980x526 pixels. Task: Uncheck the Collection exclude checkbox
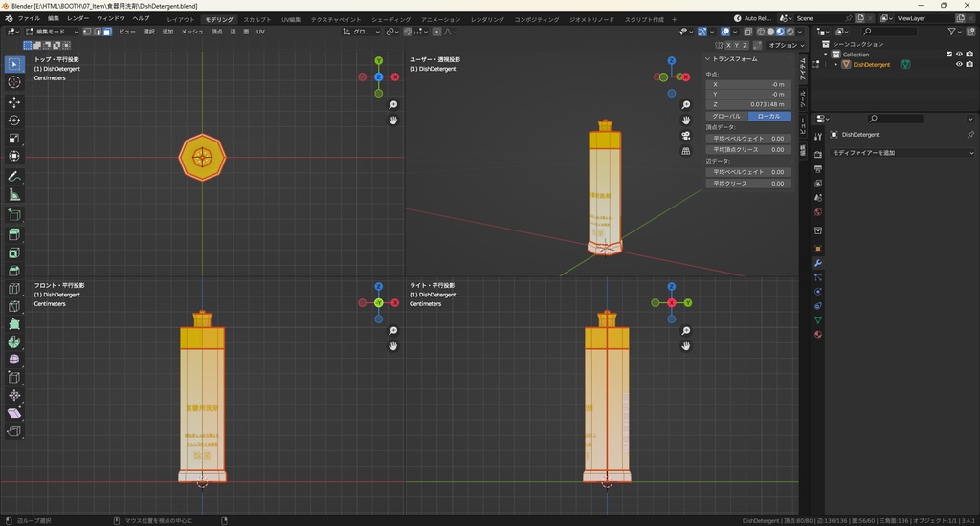tap(949, 55)
